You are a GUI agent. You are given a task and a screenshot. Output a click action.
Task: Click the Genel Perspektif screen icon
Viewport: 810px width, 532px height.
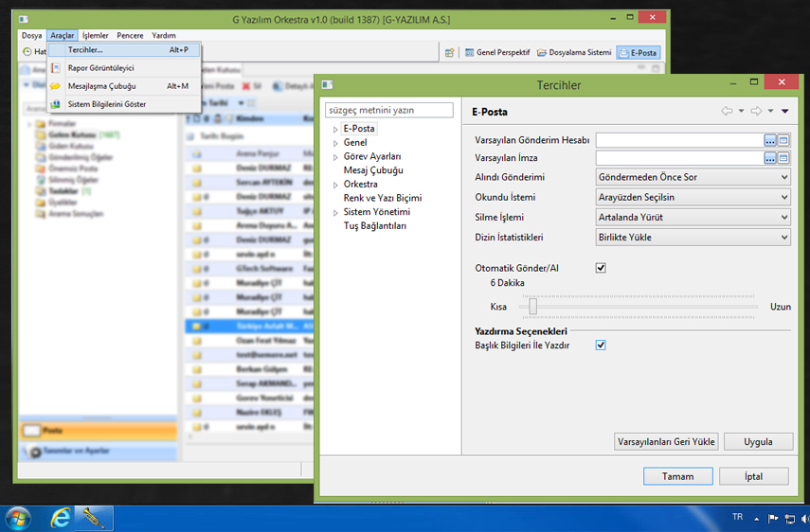[x=469, y=53]
